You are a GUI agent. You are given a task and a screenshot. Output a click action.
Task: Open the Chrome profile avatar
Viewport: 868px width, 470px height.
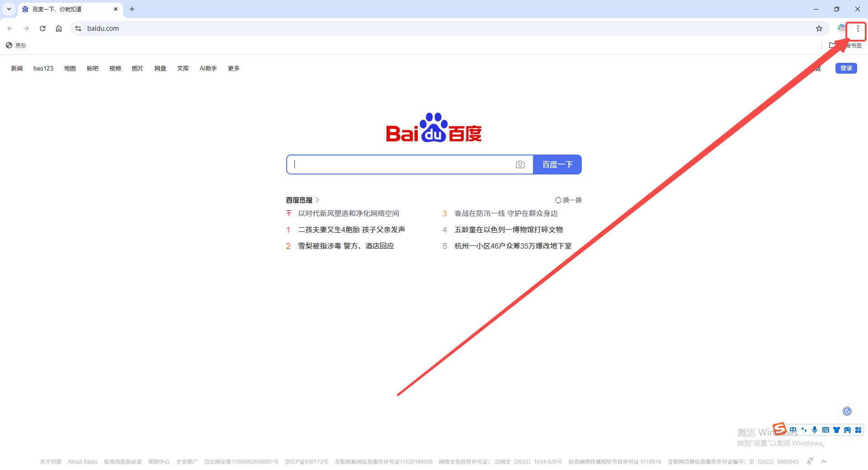(841, 28)
